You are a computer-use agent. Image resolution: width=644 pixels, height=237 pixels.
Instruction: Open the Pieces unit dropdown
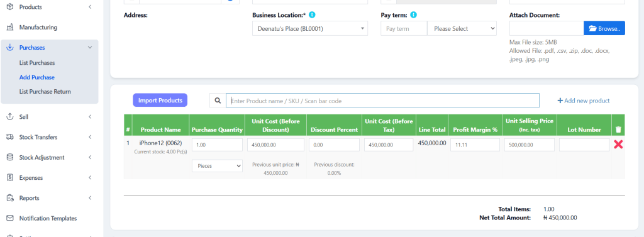(217, 166)
